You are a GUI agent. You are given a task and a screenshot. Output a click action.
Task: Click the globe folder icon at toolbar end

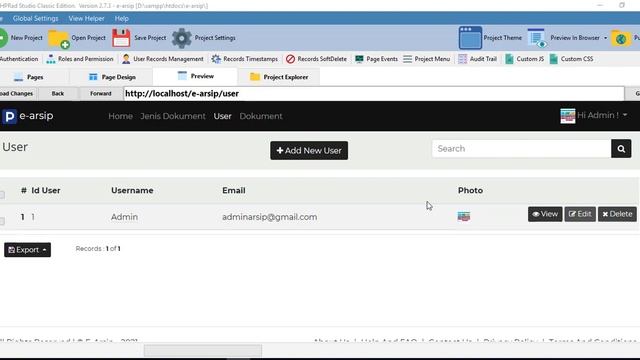(x=620, y=38)
